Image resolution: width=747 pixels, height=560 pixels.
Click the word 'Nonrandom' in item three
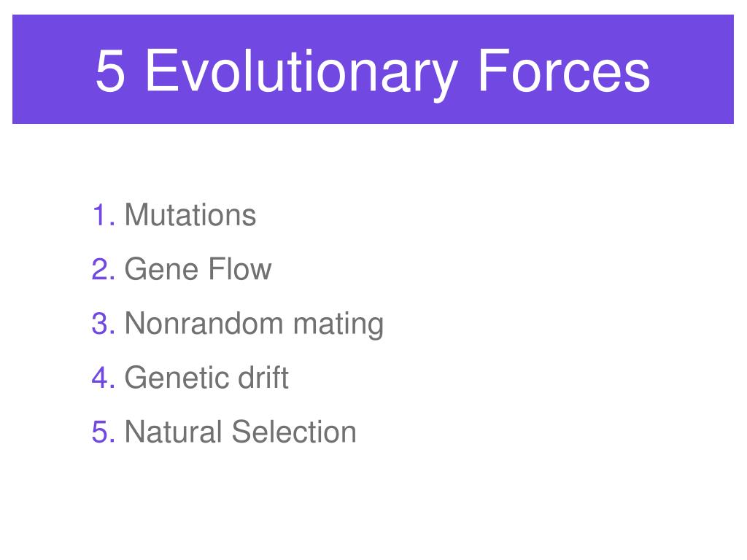[204, 323]
